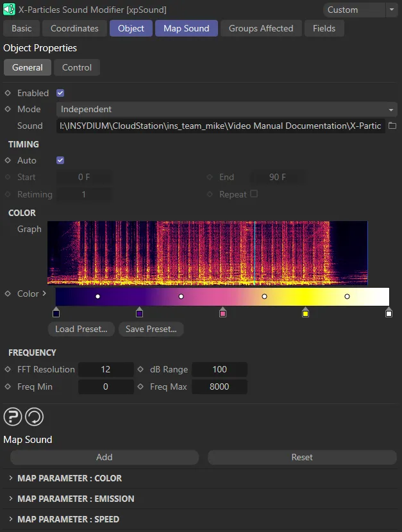Click the P preset icon button
This screenshot has width=402, height=532.
pyautogui.click(x=13, y=417)
